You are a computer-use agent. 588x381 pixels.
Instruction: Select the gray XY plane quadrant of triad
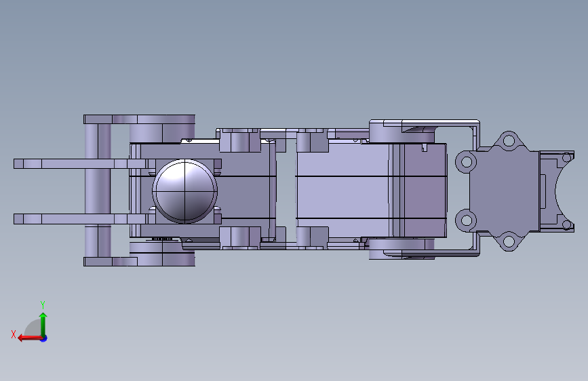pyautogui.click(x=33, y=327)
